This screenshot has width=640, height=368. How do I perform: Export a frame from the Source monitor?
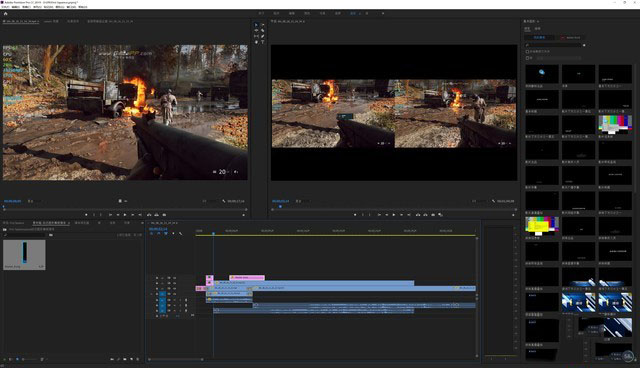[164, 215]
